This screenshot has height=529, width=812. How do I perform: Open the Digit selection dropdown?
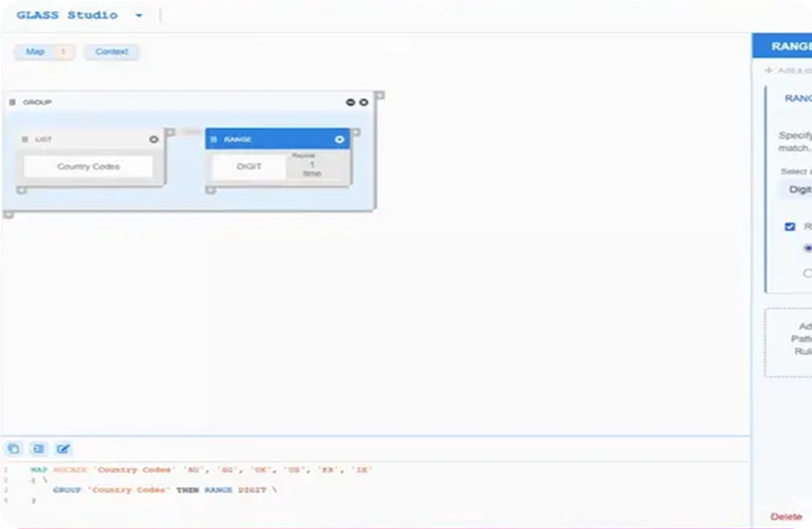point(796,190)
